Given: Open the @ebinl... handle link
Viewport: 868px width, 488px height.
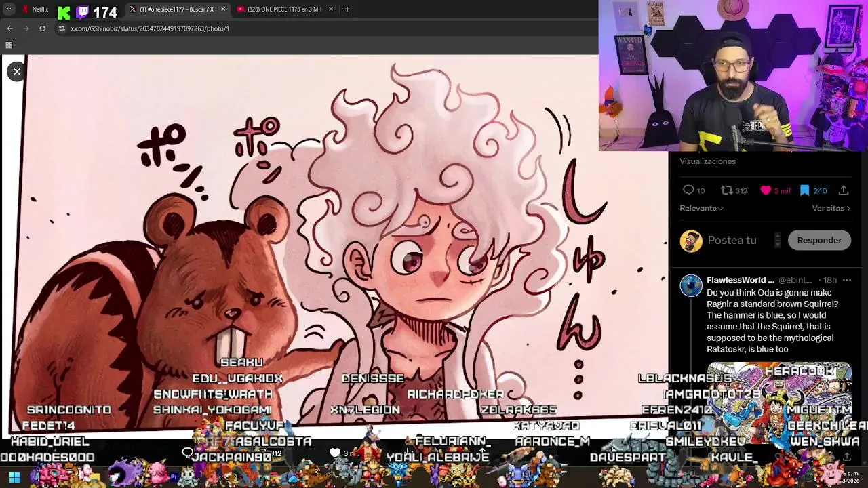Looking at the screenshot, I should point(795,280).
